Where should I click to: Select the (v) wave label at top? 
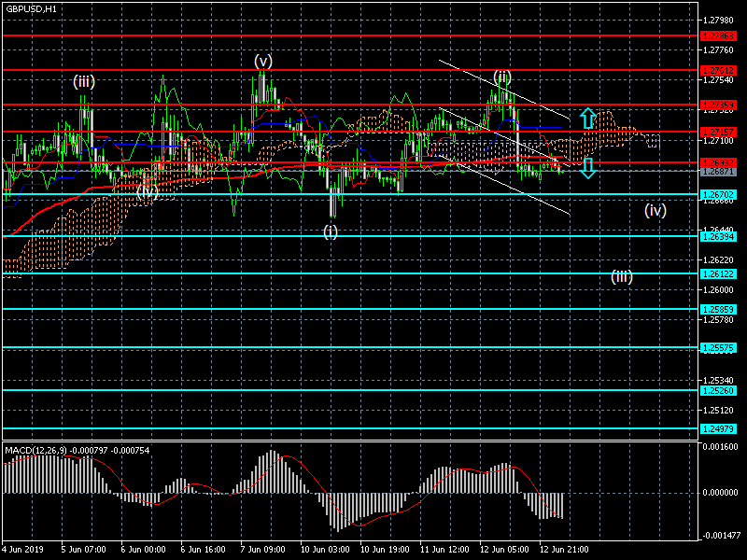point(263,62)
